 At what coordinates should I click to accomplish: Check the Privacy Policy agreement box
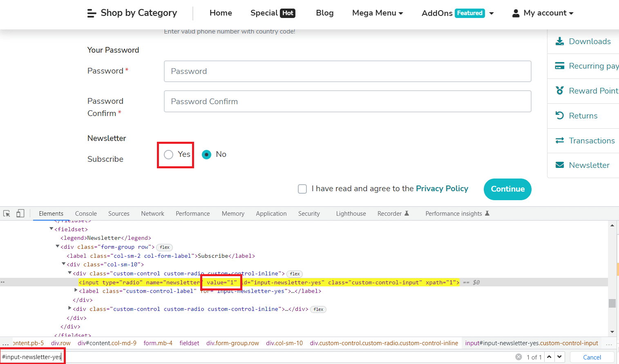302,189
